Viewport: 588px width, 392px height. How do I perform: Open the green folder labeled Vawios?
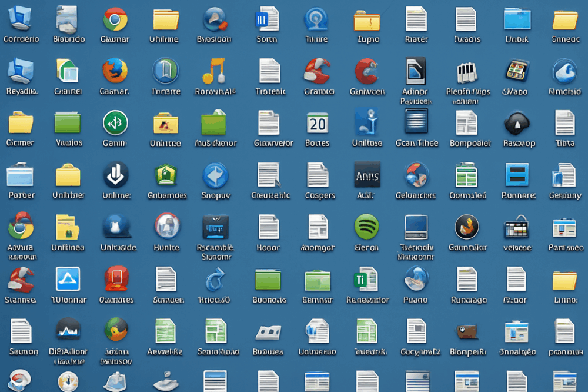68,122
